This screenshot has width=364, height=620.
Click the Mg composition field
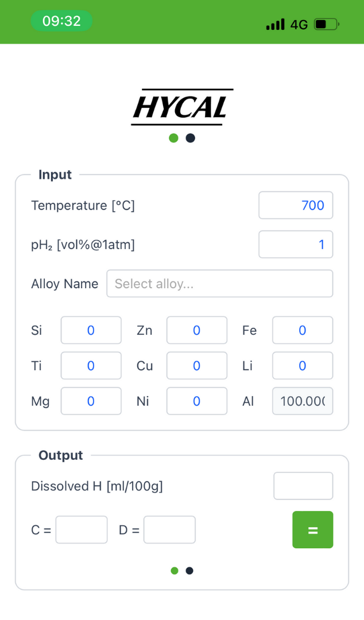(91, 401)
